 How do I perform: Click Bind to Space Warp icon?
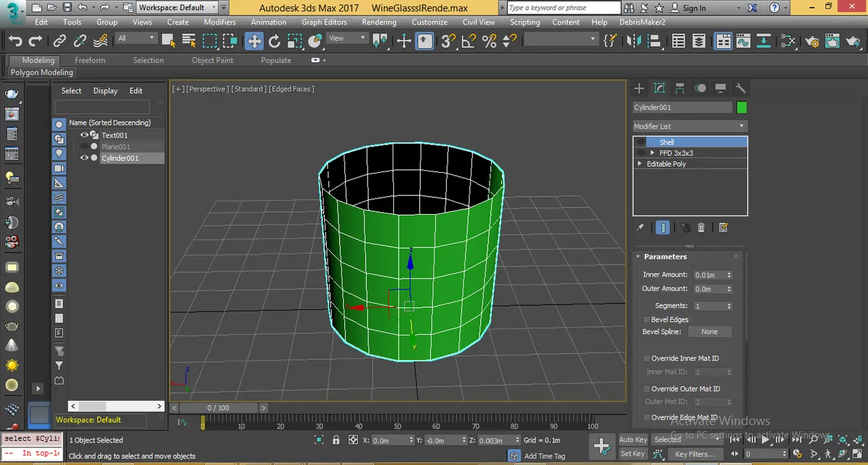coord(100,41)
